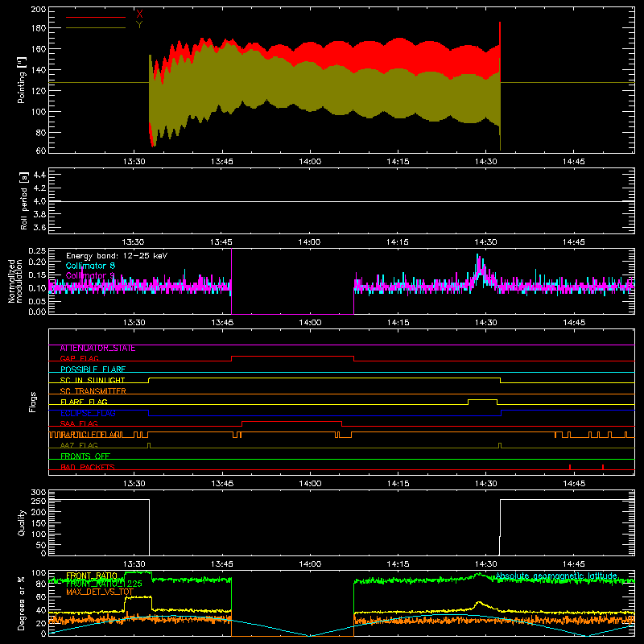
Task: Click the 140 tick on Pointing axis
Action: click(38, 70)
